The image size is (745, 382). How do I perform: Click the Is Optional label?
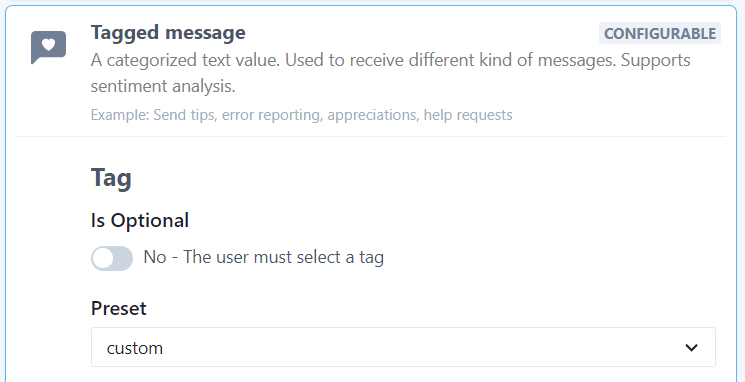pyautogui.click(x=140, y=220)
